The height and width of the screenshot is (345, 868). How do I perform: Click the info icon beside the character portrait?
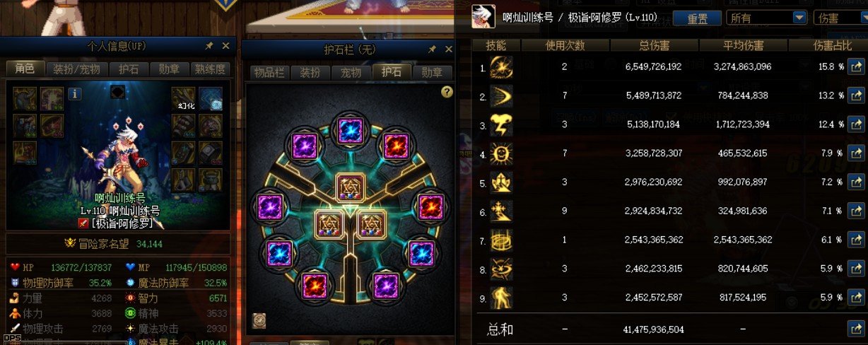(76, 93)
